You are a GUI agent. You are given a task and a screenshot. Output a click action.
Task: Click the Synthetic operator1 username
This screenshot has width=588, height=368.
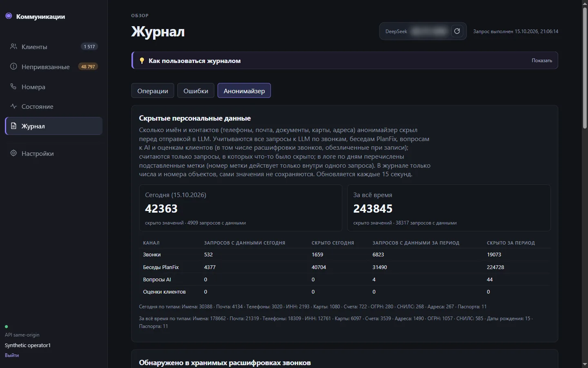point(28,346)
